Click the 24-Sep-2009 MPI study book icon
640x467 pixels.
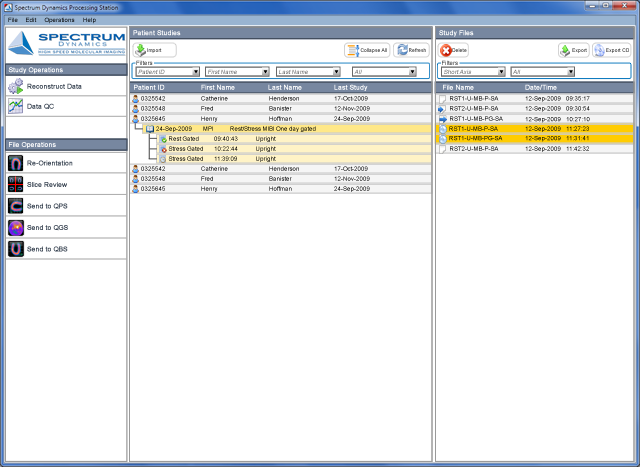pos(150,129)
